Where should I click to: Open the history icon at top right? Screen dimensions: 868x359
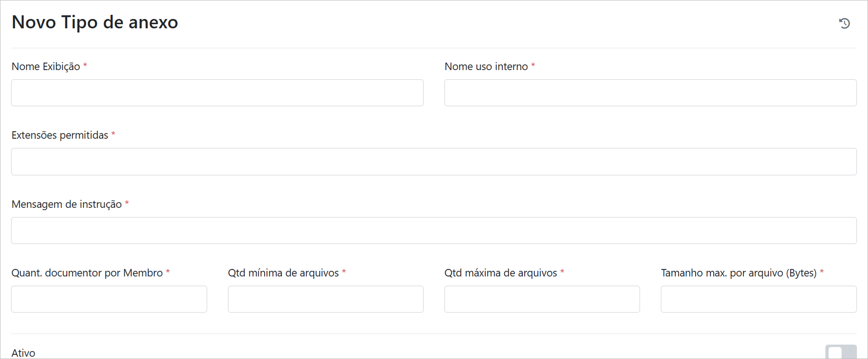point(844,23)
